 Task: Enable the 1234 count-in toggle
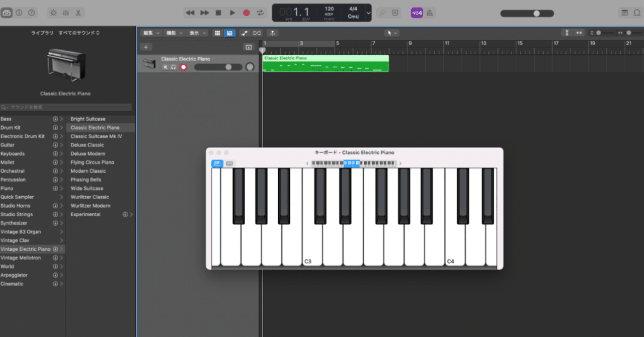pos(418,13)
